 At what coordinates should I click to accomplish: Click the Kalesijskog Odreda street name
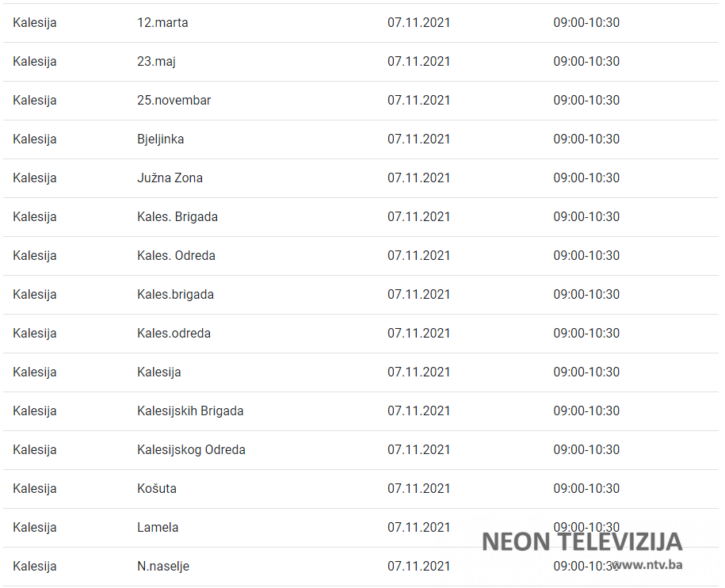click(191, 450)
